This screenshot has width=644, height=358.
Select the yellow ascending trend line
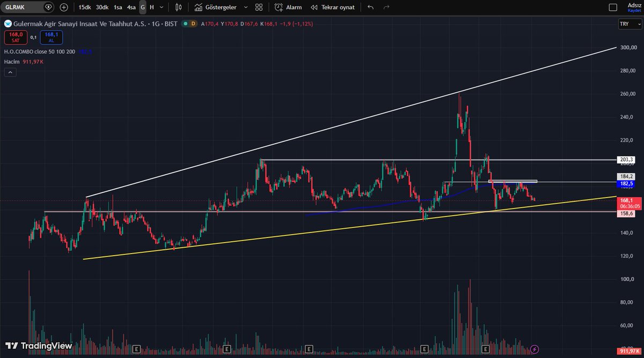point(349,228)
